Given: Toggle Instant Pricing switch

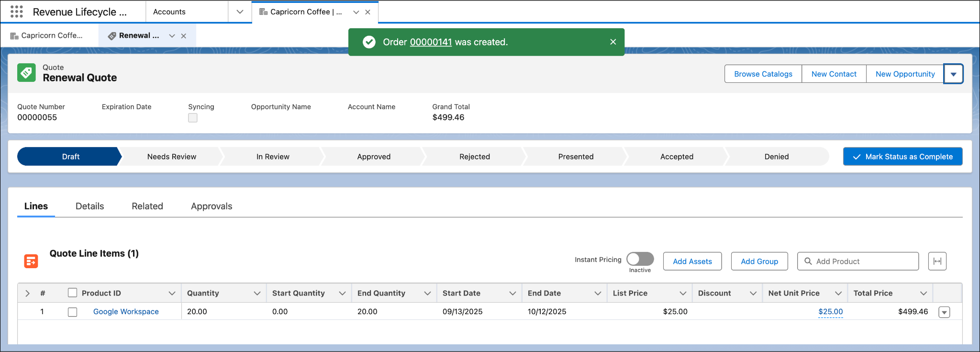Looking at the screenshot, I should [640, 259].
